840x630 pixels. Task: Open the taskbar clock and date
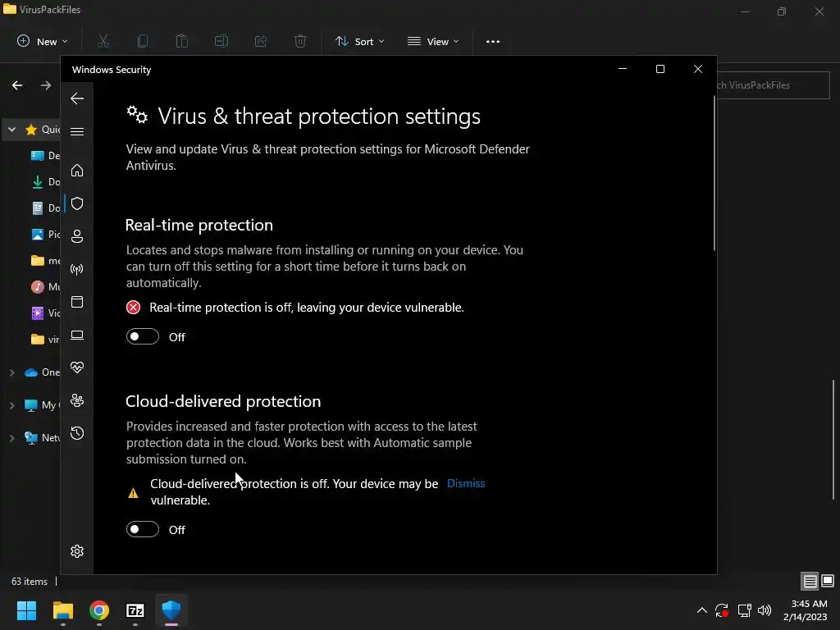click(806, 610)
